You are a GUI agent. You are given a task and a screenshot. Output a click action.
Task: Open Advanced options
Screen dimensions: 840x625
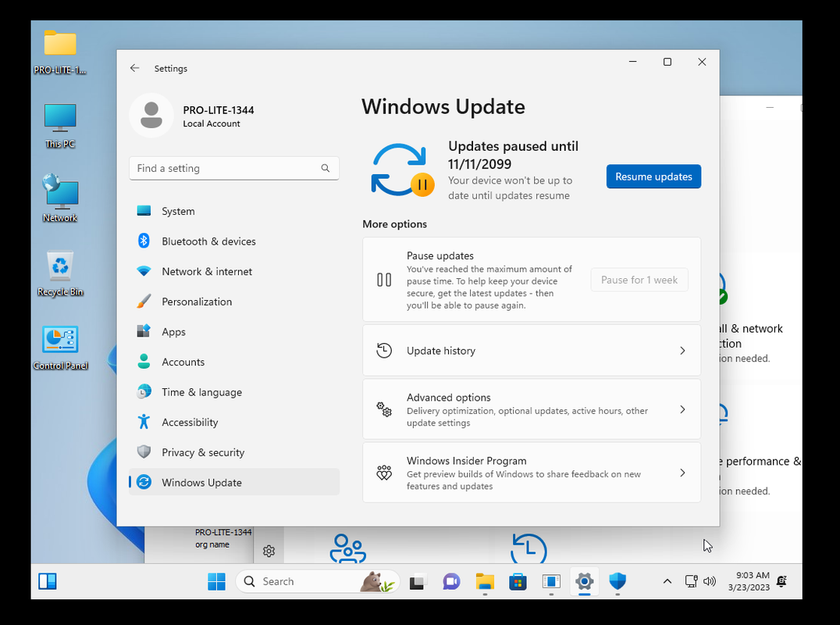(x=532, y=409)
